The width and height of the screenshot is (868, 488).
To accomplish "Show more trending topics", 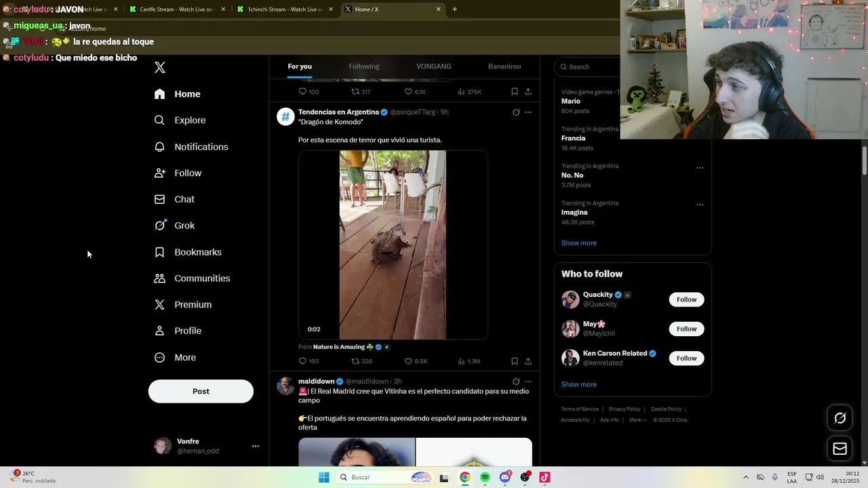I will (x=578, y=243).
